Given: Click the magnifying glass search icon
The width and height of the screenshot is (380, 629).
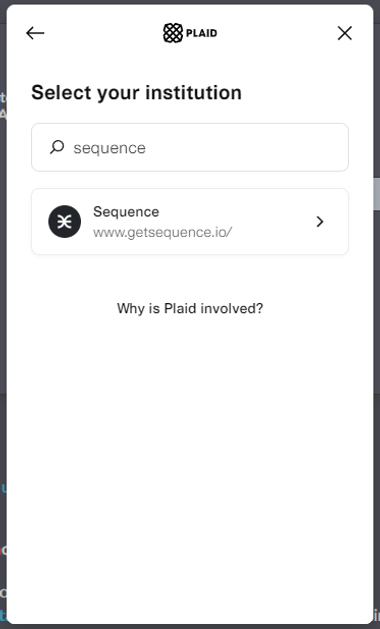Looking at the screenshot, I should click(x=57, y=147).
